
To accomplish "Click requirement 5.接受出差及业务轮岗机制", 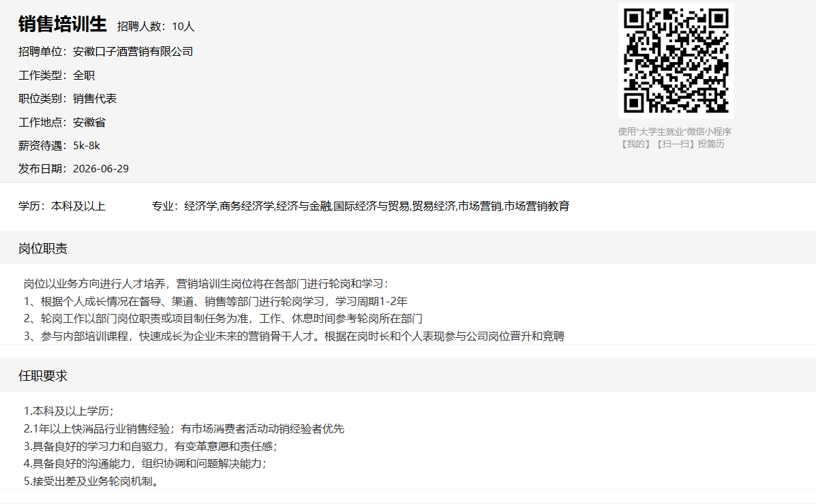I will click(91, 482).
